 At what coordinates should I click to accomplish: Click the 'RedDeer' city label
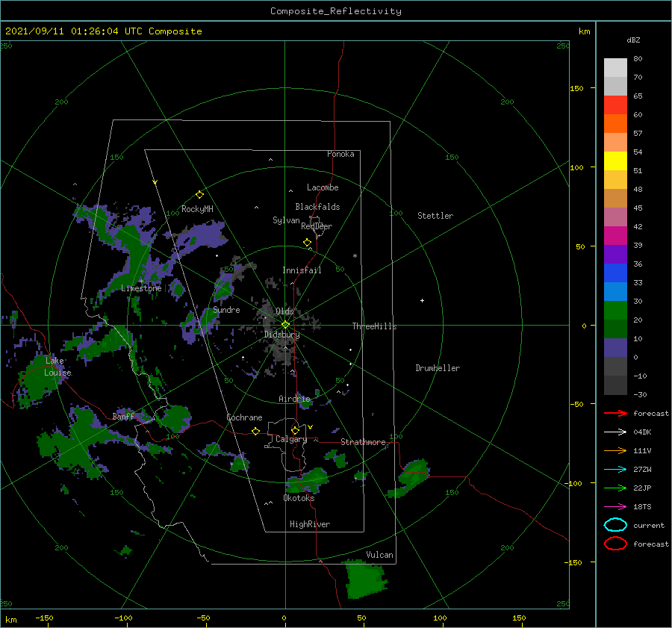click(x=317, y=226)
